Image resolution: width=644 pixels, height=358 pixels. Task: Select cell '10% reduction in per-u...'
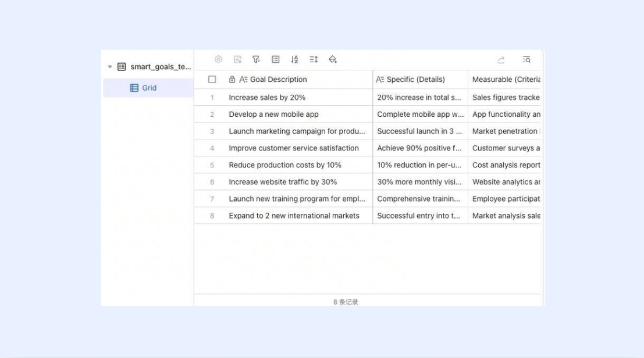(420, 165)
